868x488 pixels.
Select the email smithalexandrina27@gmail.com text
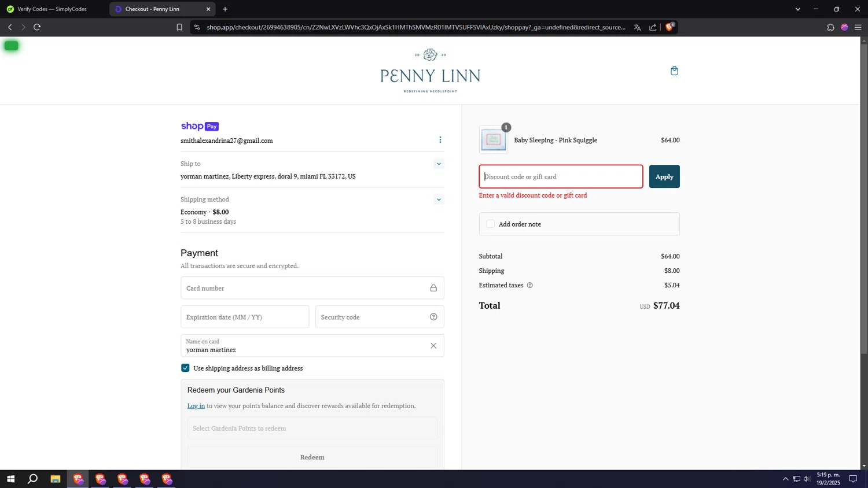tap(226, 141)
